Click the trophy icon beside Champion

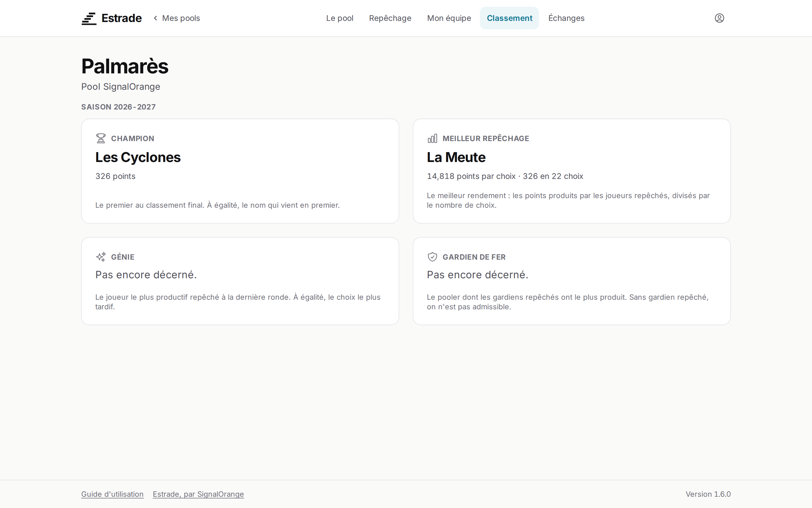(101, 138)
